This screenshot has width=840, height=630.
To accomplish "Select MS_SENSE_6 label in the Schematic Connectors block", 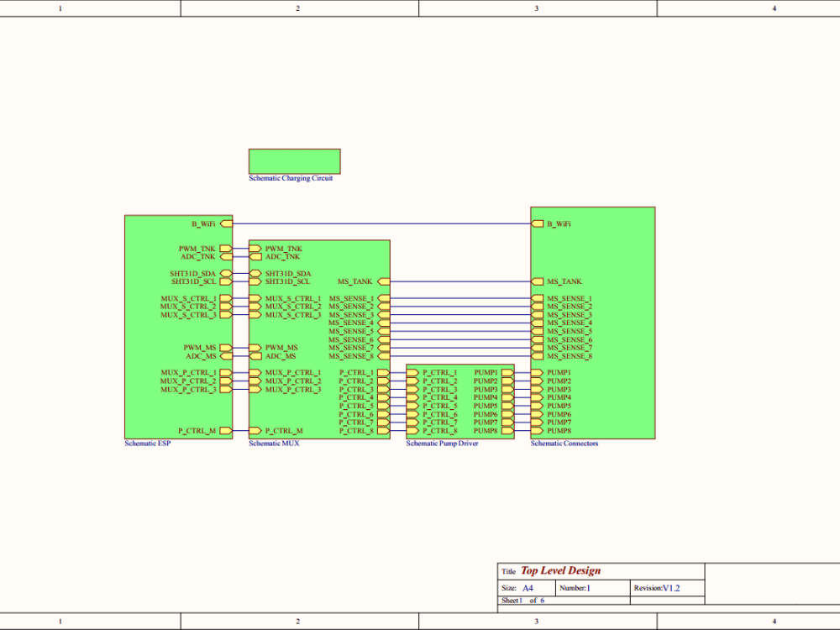I will click(570, 339).
